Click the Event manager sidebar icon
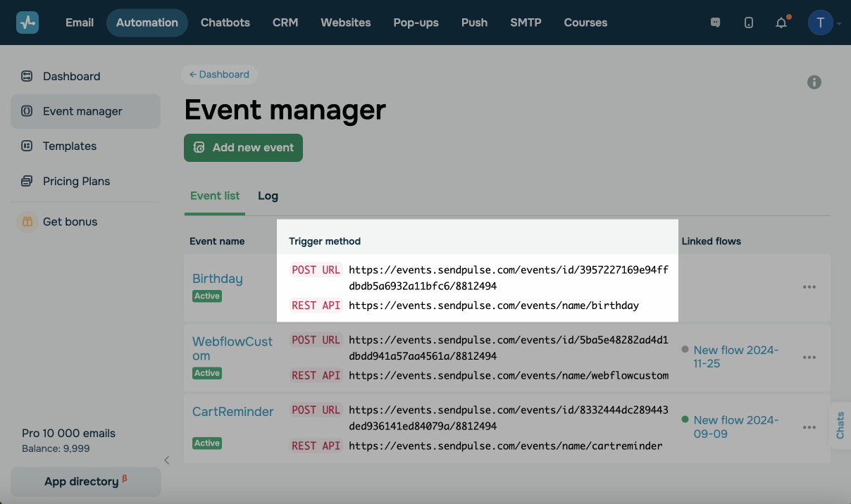851x504 pixels. tap(27, 111)
